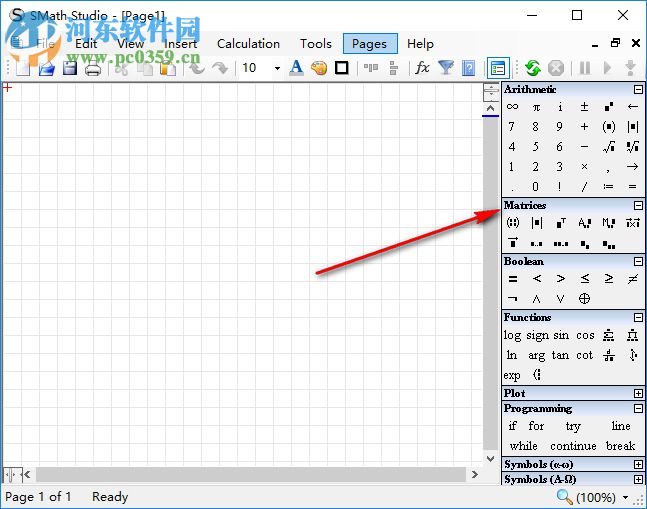This screenshot has height=509, width=647.
Task: Open the Insert menu
Action: [x=180, y=44]
